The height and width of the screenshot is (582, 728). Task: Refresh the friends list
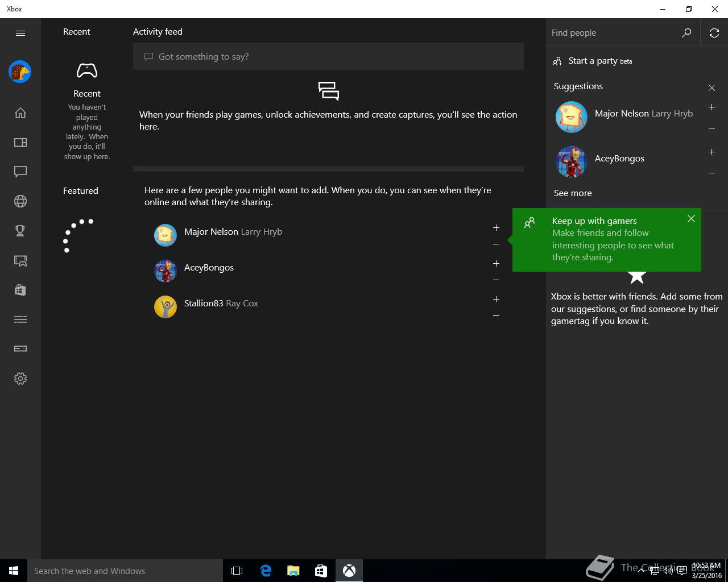[x=714, y=33]
